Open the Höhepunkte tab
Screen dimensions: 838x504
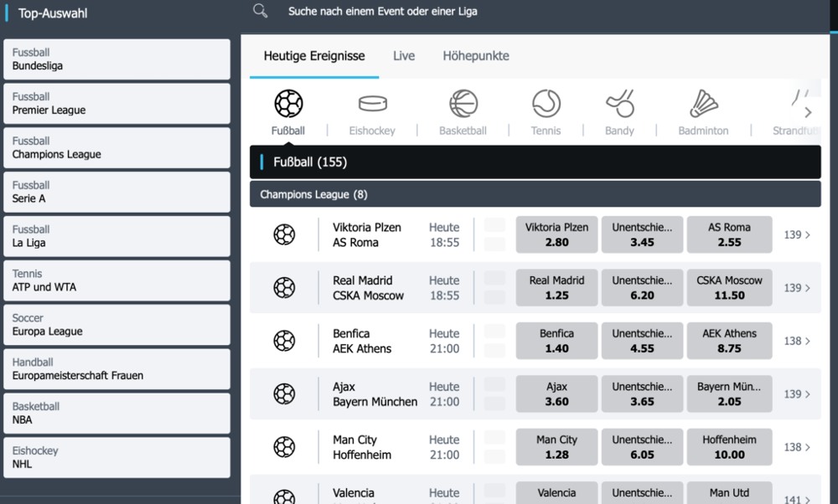tap(476, 56)
